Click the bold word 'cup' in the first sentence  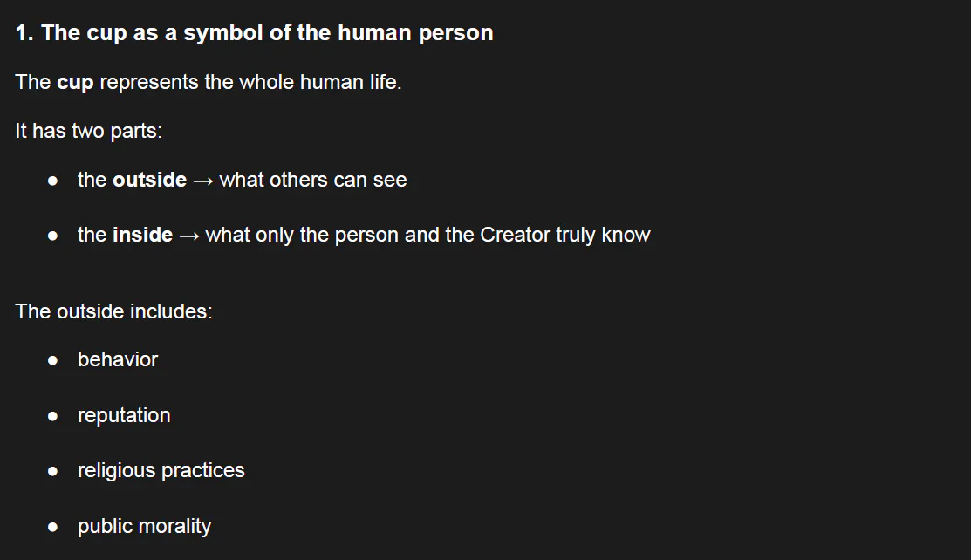[x=75, y=82]
